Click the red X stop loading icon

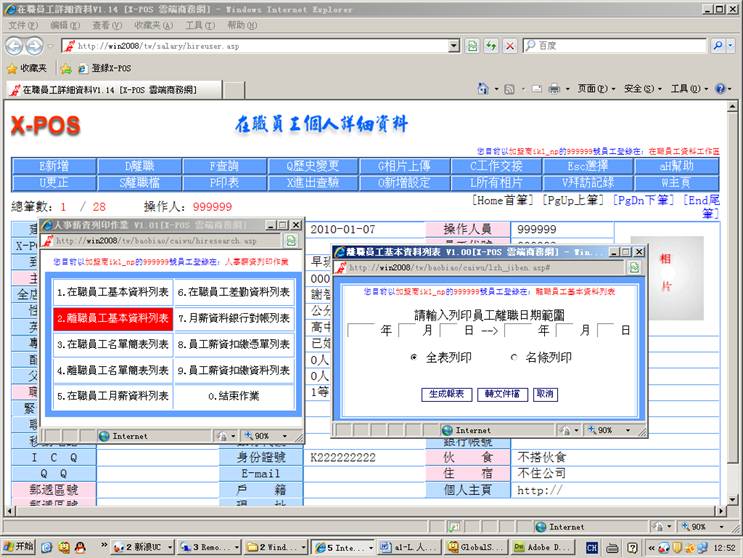pyautogui.click(x=510, y=46)
